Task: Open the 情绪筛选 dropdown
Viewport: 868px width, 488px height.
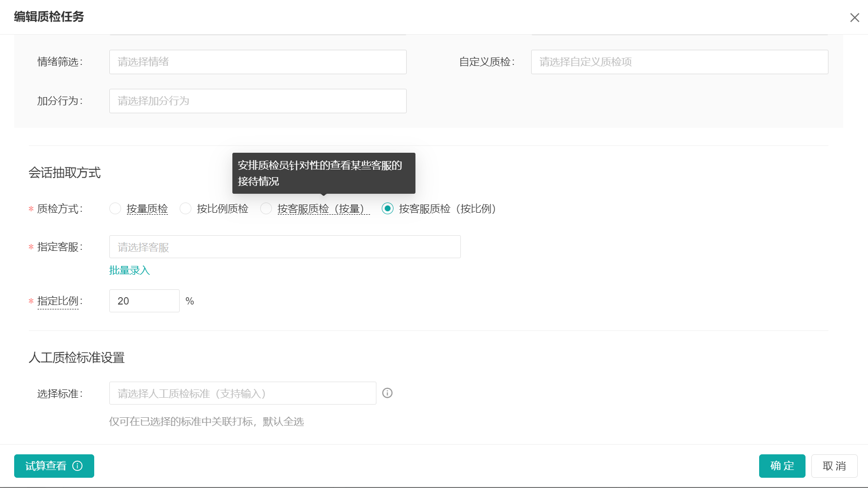Action: pyautogui.click(x=258, y=62)
